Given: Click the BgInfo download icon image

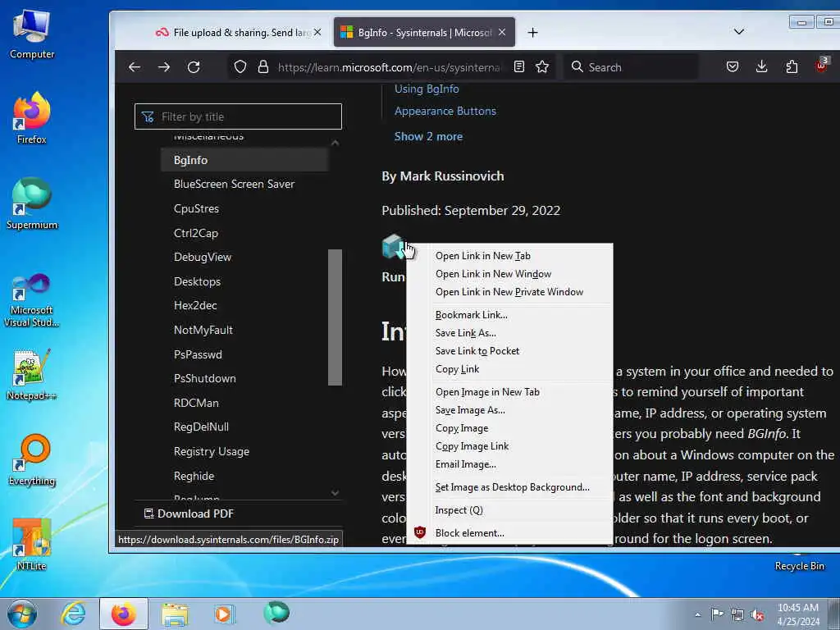Looking at the screenshot, I should (394, 246).
